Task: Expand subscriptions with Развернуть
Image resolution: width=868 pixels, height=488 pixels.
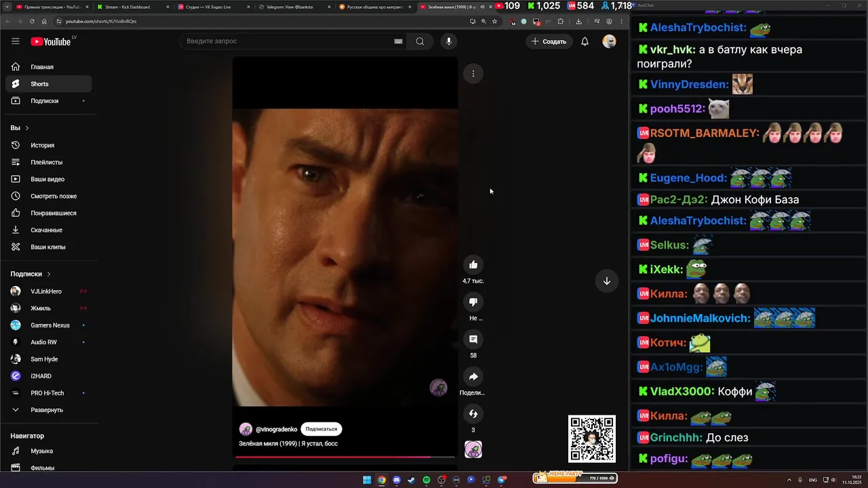Action: [48, 410]
